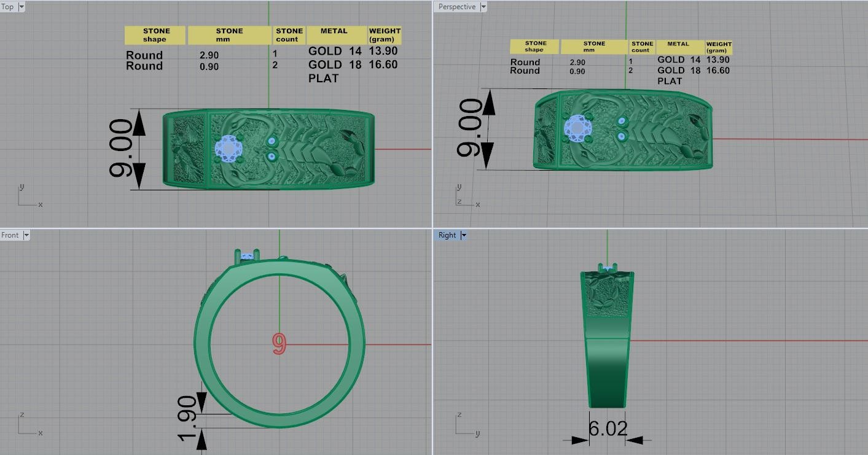The height and width of the screenshot is (455, 868).
Task: Click the WEIGHT (gram) header in Top view table
Action: 385,35
